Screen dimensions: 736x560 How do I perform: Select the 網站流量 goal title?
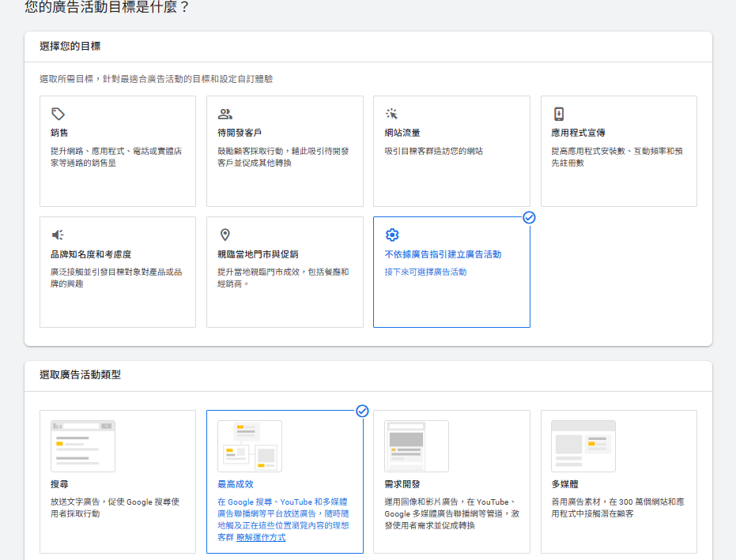(x=402, y=133)
